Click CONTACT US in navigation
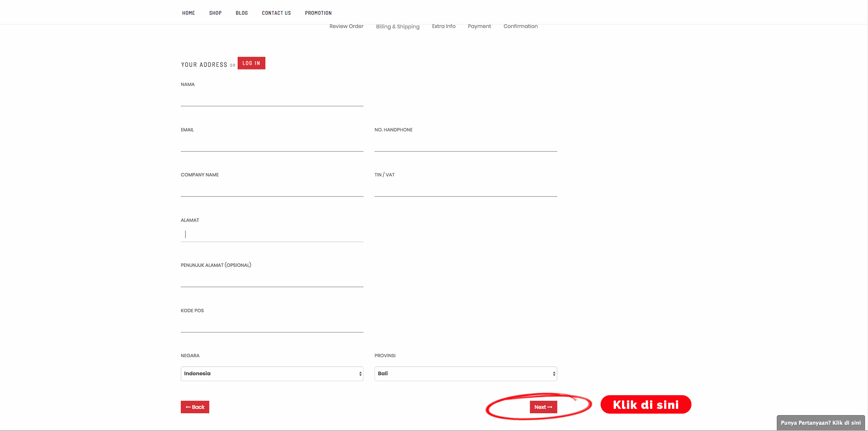Screen dimensions: 868x431 [x=276, y=13]
